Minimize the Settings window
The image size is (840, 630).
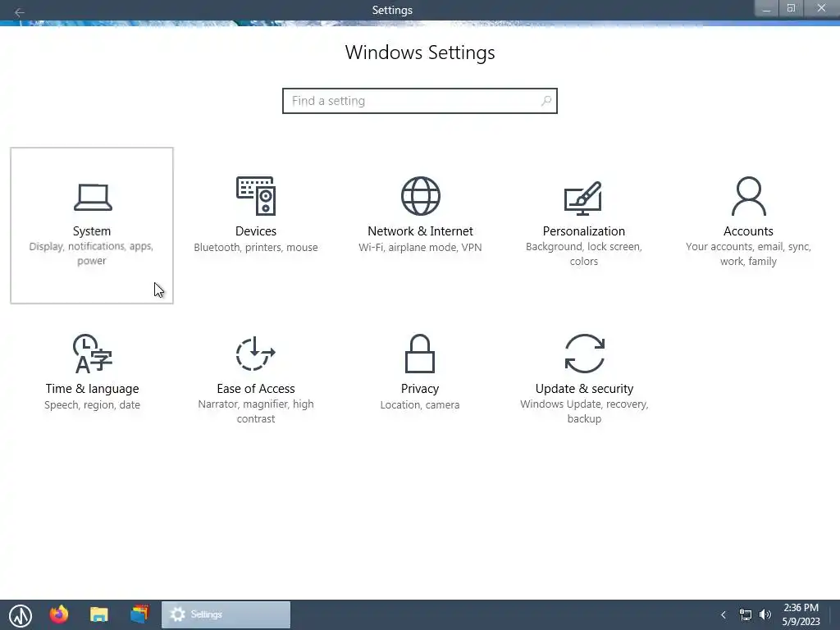(767, 9)
